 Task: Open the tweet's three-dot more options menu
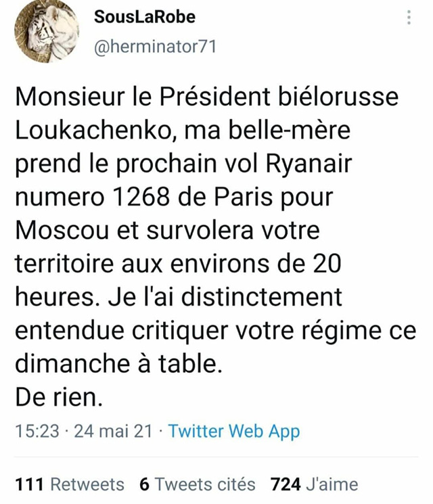(408, 19)
